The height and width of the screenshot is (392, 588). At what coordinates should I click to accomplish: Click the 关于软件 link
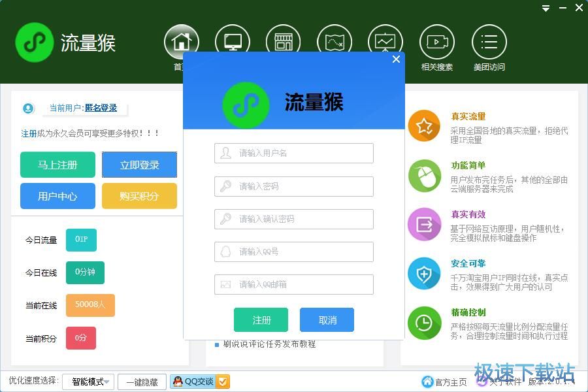click(505, 382)
